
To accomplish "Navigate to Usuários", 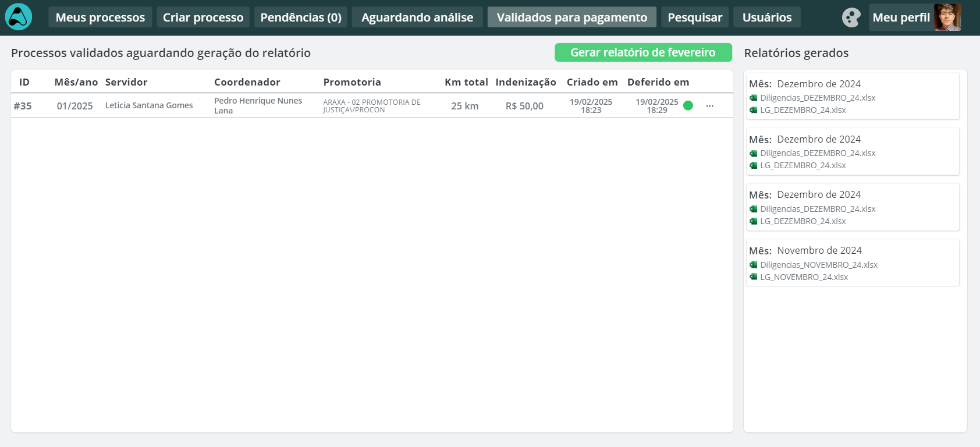I will pyautogui.click(x=767, y=17).
